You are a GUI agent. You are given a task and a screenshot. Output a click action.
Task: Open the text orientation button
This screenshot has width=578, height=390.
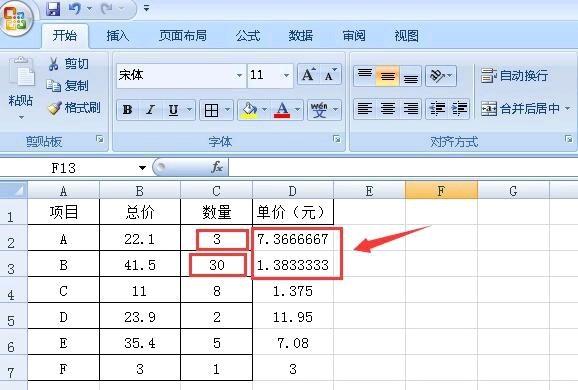(x=441, y=76)
